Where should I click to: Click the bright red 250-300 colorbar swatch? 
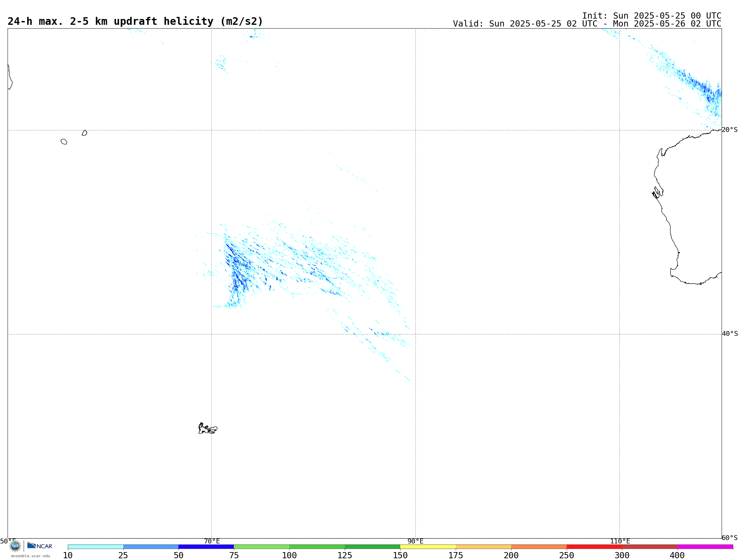click(595, 547)
